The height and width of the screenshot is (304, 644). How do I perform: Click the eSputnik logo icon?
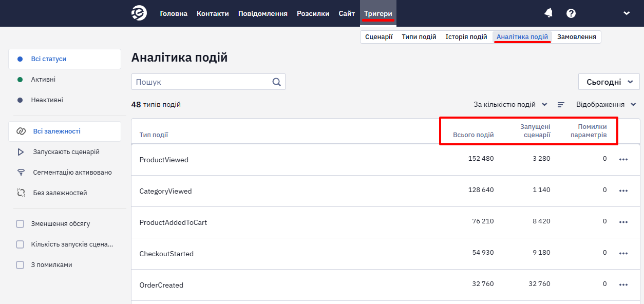coord(139,13)
